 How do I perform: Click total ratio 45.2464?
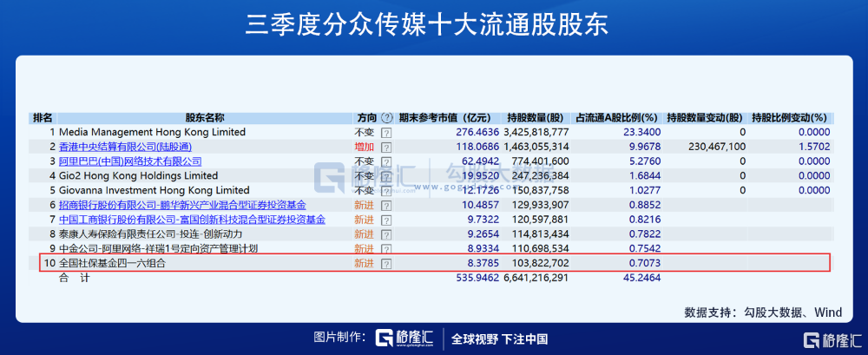click(641, 278)
